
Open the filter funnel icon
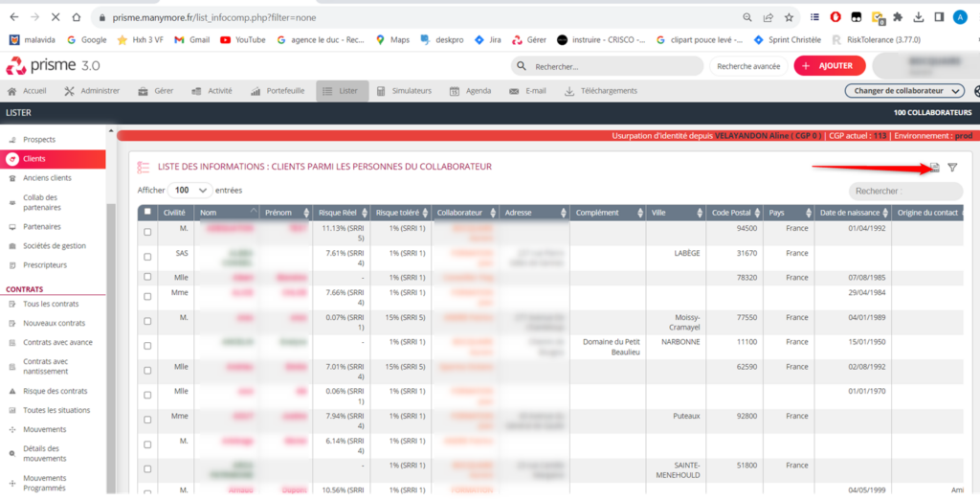[952, 168]
